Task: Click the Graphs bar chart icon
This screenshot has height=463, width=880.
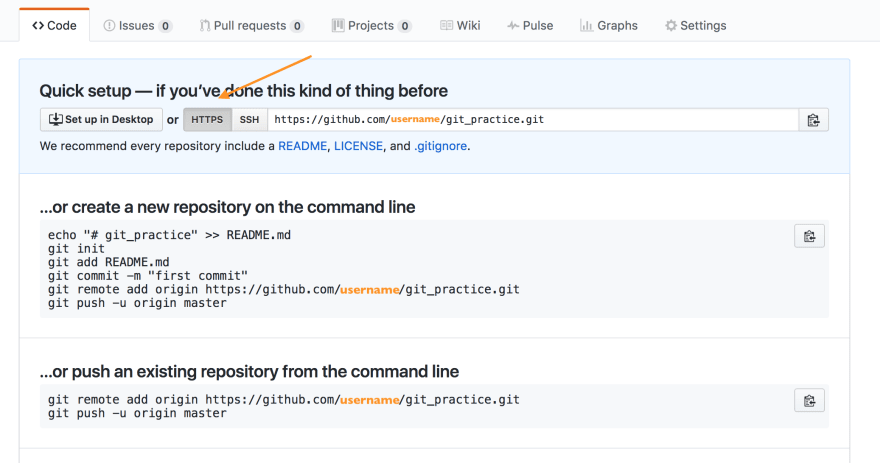Action: click(x=586, y=26)
